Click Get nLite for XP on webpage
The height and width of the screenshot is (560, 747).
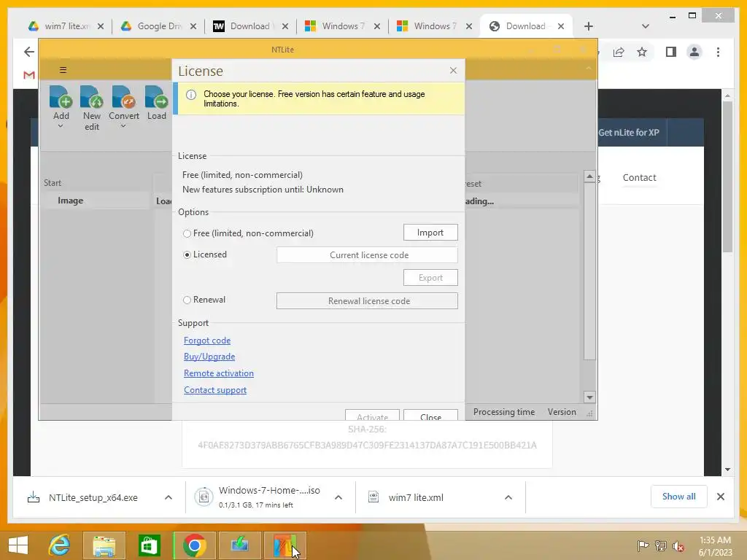point(628,133)
